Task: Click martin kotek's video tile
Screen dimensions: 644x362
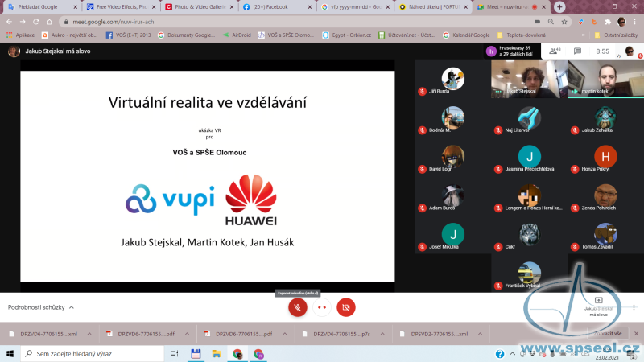Action: (606, 79)
